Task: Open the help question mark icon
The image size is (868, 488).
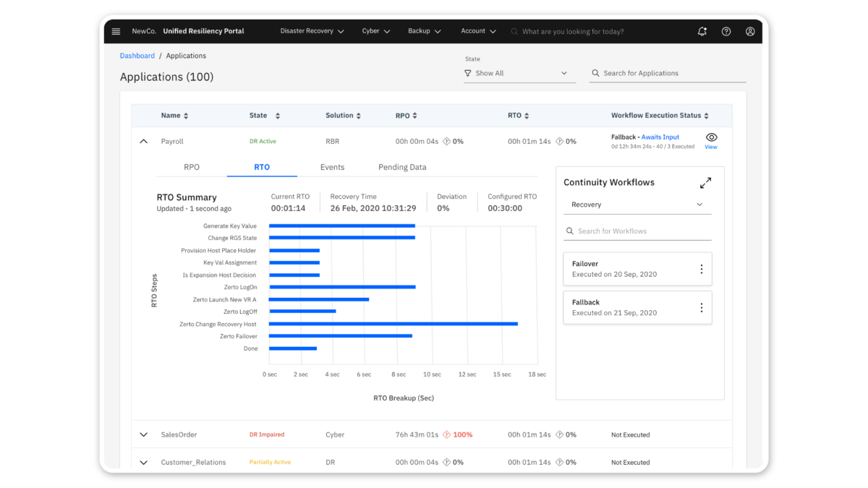Action: click(x=726, y=31)
